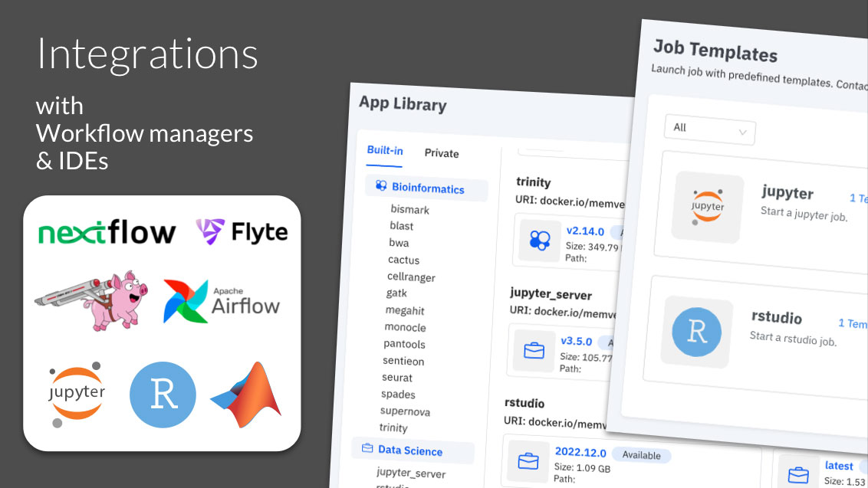The width and height of the screenshot is (868, 488).
Task: Click the jupyter template title
Action: coord(787,192)
